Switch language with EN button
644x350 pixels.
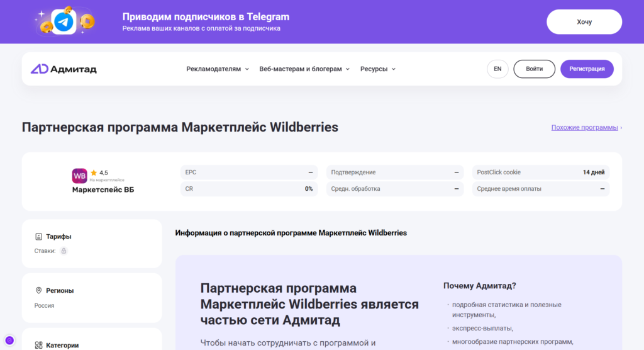pos(497,69)
